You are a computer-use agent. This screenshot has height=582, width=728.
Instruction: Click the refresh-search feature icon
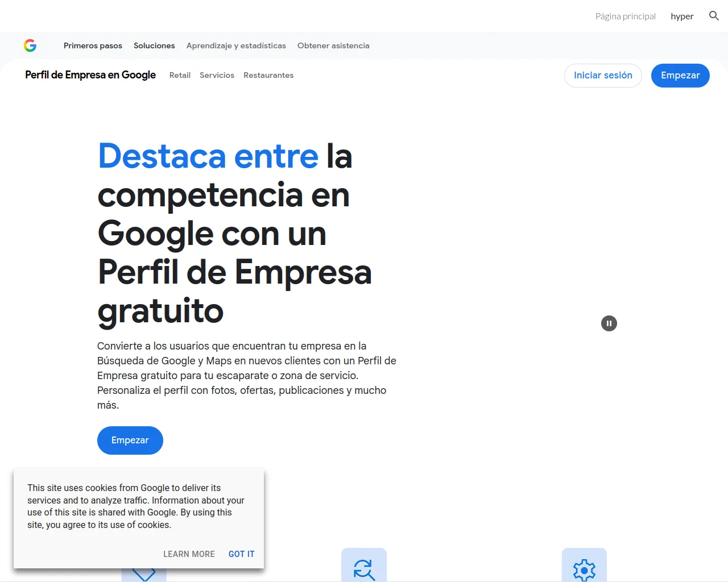(x=364, y=565)
